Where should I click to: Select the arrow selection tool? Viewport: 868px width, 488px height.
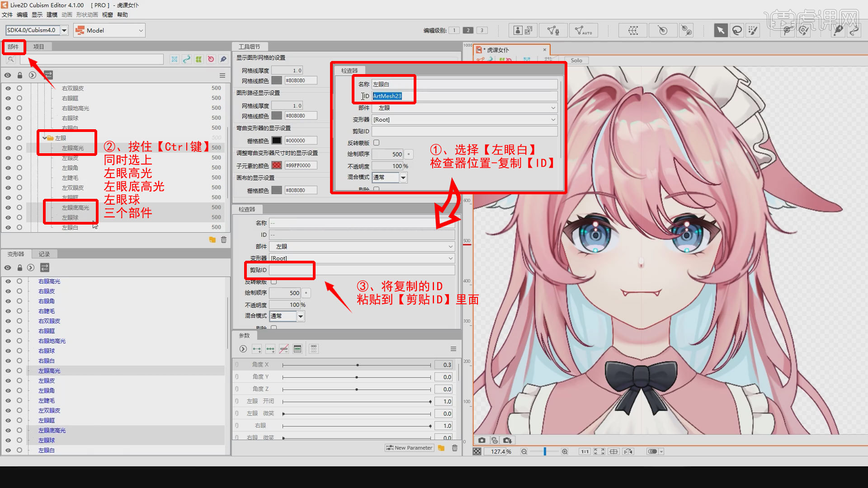[721, 30]
